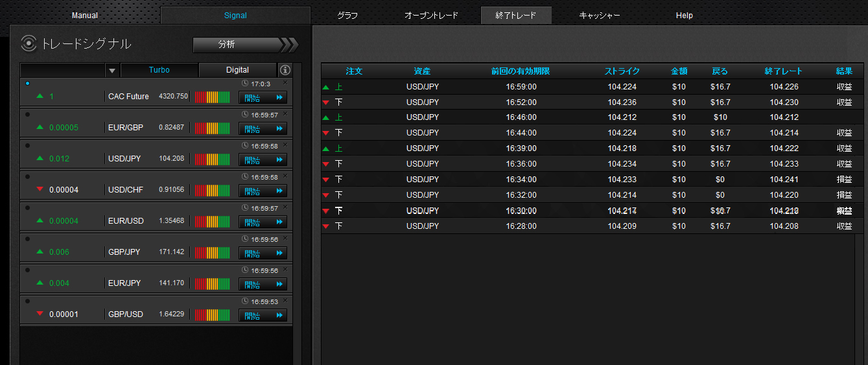Click the CAC Future asset name
The image size is (868, 365).
(128, 97)
